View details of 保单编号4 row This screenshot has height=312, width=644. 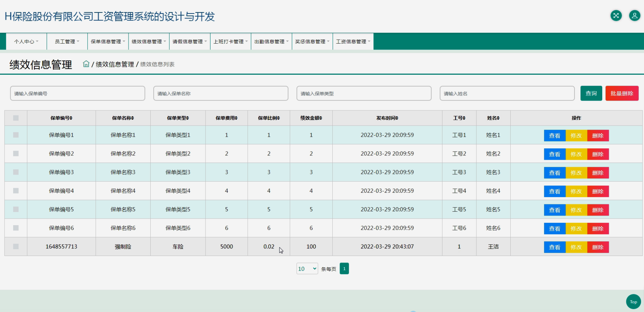tap(555, 191)
